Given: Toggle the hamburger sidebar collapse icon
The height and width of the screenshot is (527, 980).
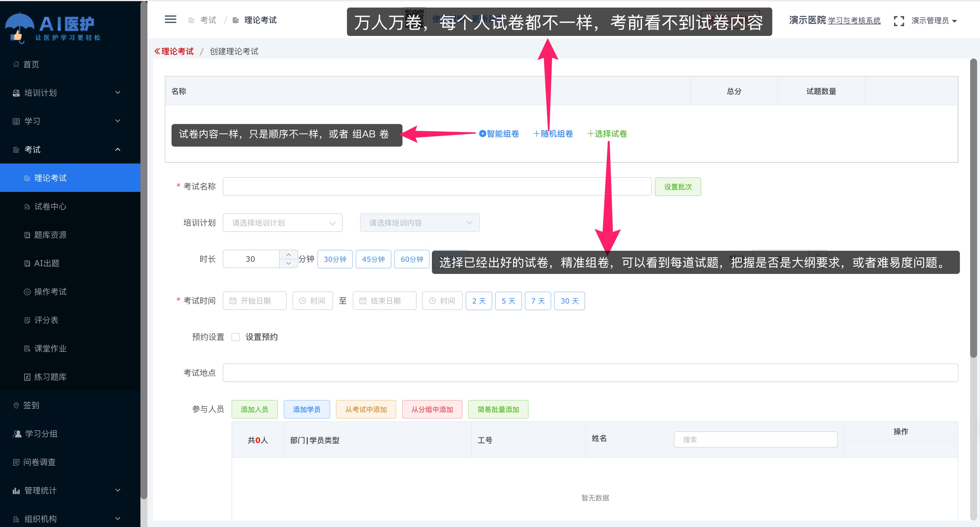Looking at the screenshot, I should (170, 19).
